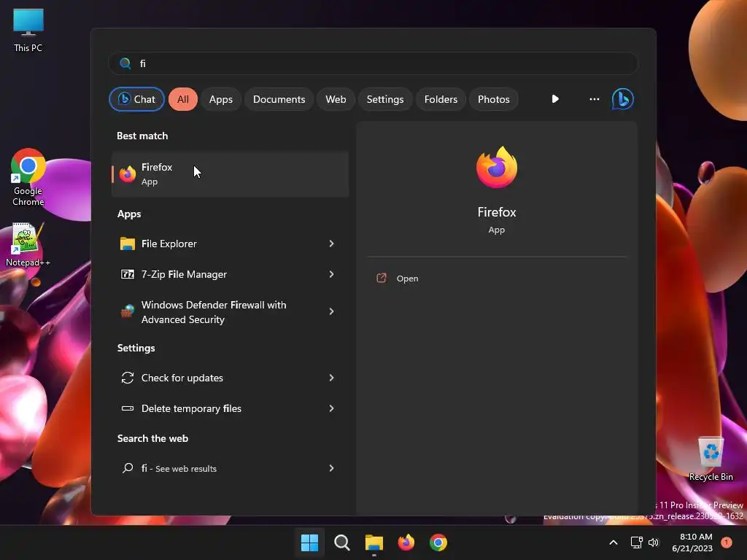Viewport: 747px width, 560px height.
Task: Filter results by Apps
Action: coord(220,99)
